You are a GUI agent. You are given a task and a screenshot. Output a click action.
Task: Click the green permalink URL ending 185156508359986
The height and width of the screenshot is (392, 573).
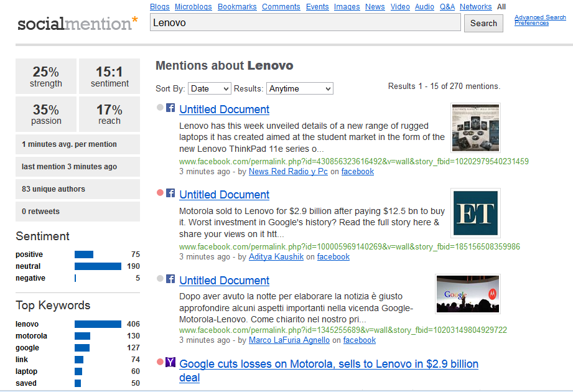pos(350,246)
